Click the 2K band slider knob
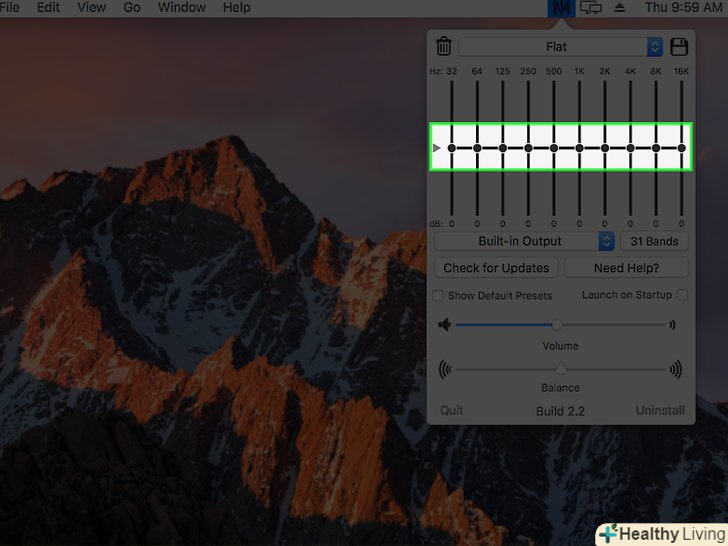This screenshot has height=546, width=728. [605, 148]
